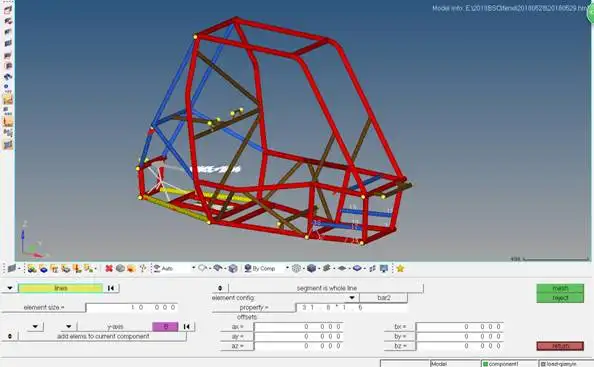
Task: Click the red return button
Action: click(x=560, y=346)
